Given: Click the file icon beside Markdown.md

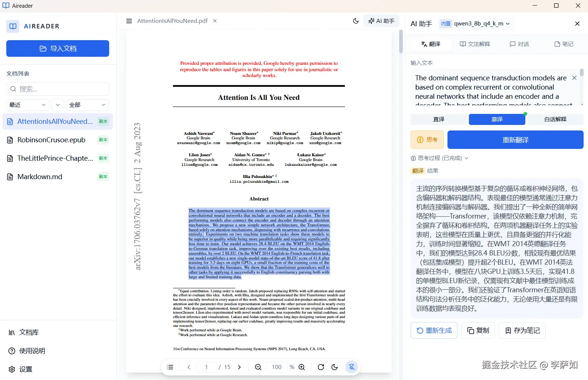Looking at the screenshot, I should [x=10, y=177].
